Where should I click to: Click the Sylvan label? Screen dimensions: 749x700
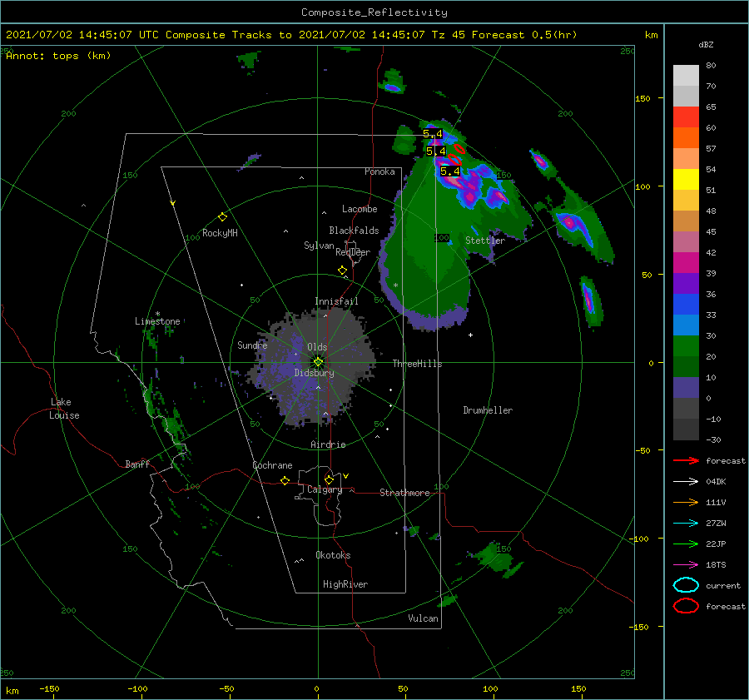319,246
